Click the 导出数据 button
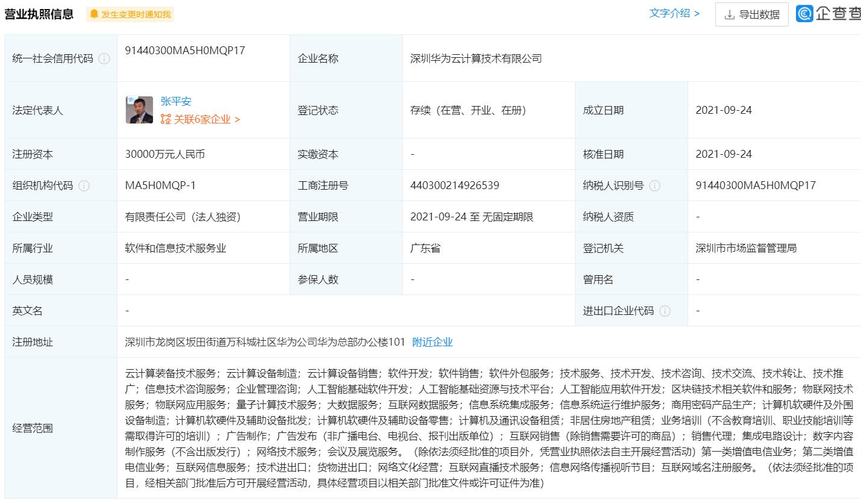This screenshot has height=504, width=861. 751,14
